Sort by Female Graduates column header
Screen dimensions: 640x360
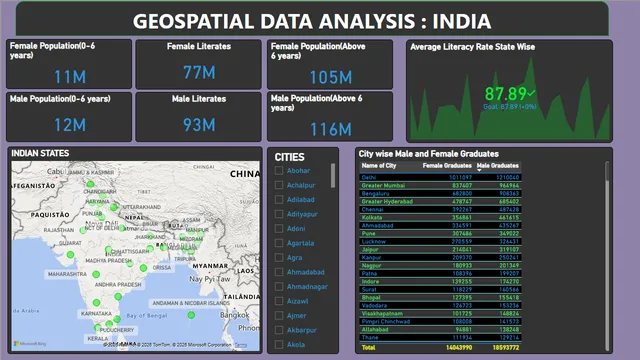pos(447,166)
